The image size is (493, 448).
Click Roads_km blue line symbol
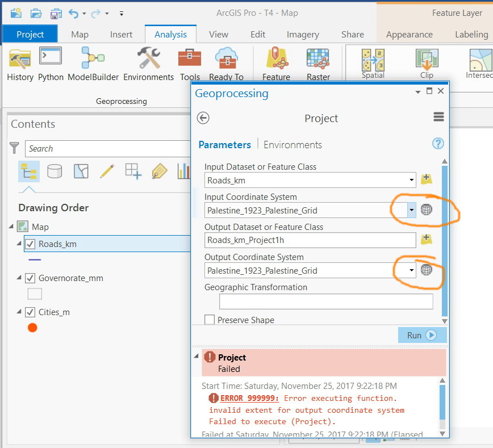[x=35, y=259]
